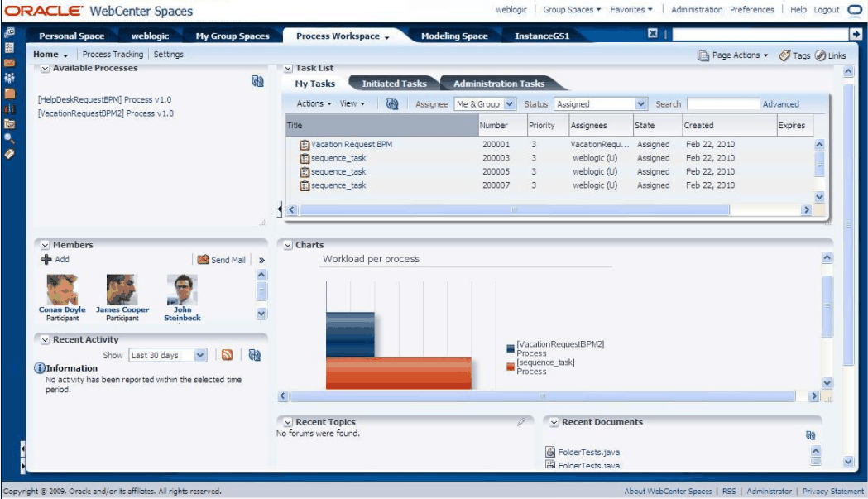
Task: Collapse the Recent Documents panel
Action: tap(554, 423)
